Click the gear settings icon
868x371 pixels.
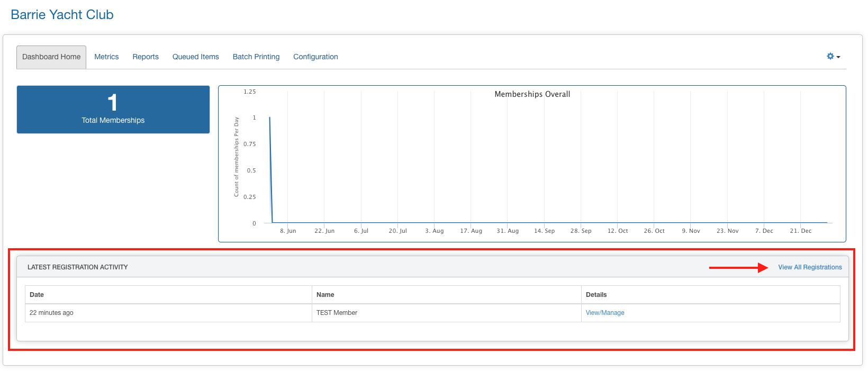point(830,56)
